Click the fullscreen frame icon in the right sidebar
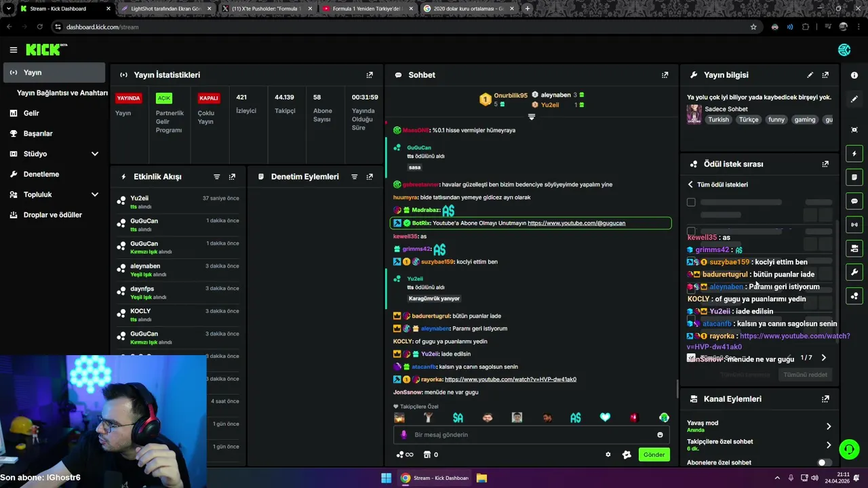This screenshot has height=488, width=868. 854,129
